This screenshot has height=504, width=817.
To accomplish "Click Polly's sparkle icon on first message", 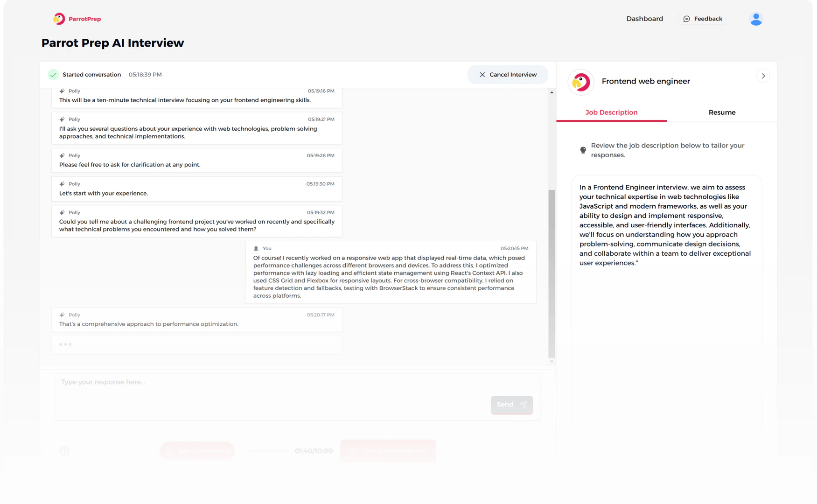I will [62, 91].
